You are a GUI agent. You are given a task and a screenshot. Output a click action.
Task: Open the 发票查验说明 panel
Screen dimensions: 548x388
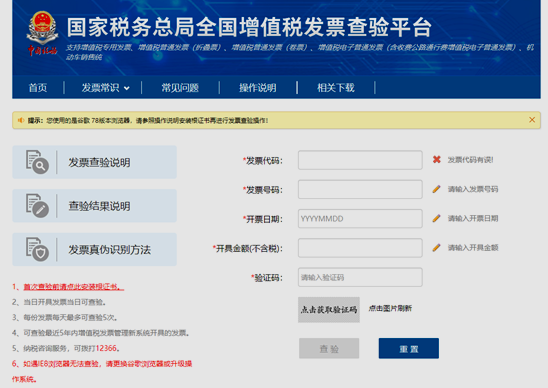94,162
